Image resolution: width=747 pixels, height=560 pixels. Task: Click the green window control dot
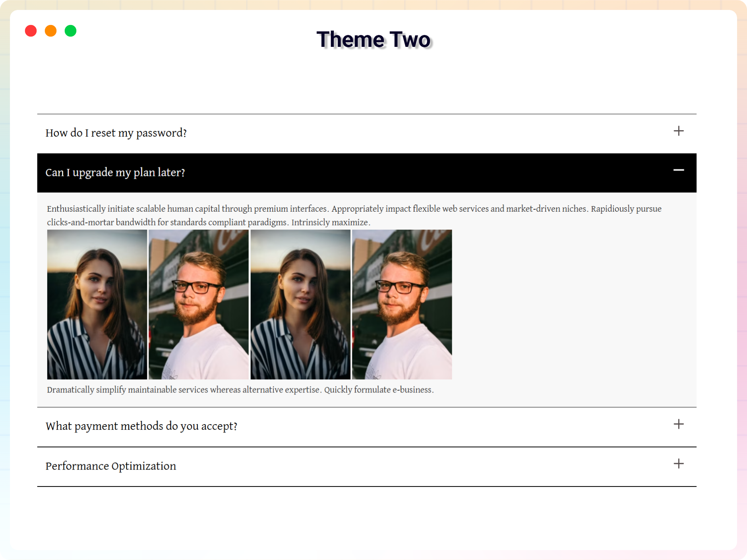tap(71, 31)
